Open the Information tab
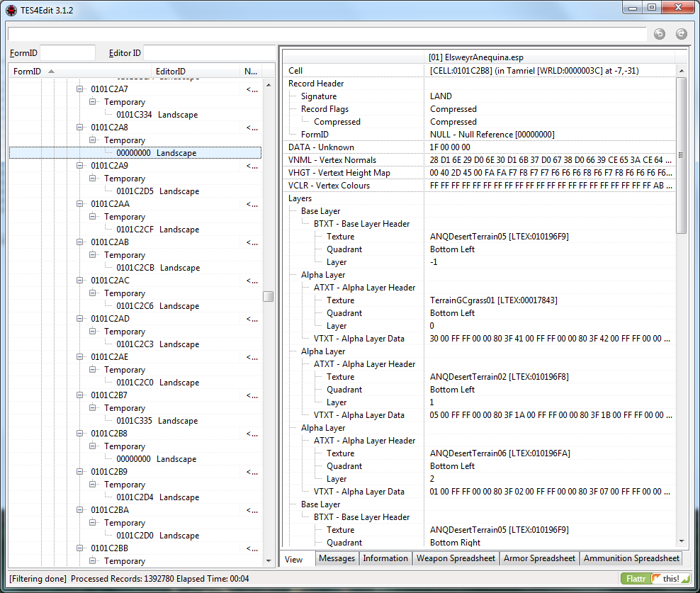The image size is (700, 593). pos(385,558)
